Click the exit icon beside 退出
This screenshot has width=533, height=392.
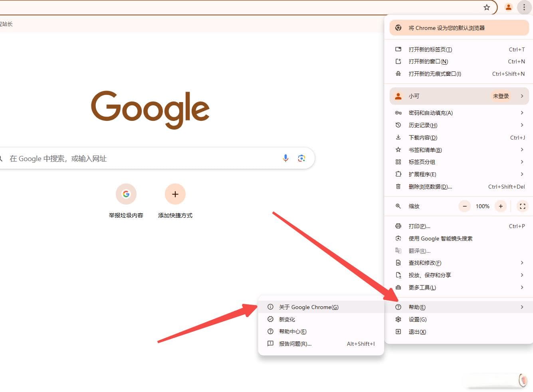click(398, 332)
